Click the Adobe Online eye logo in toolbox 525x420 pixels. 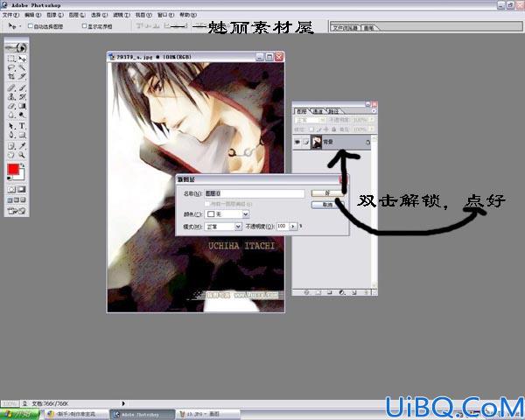click(x=17, y=47)
